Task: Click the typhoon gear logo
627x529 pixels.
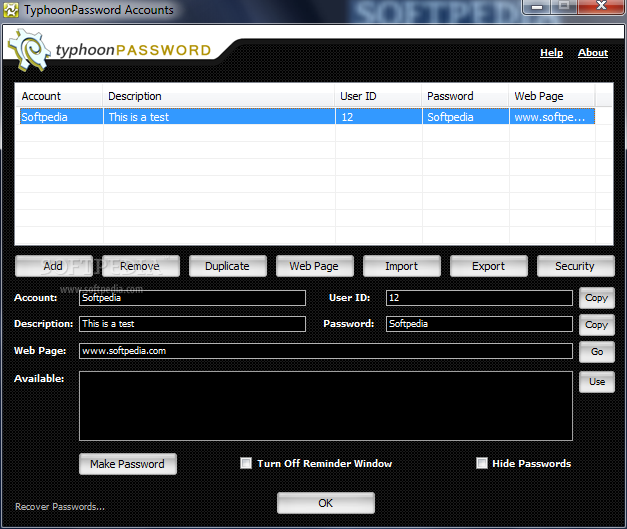Action: coord(30,50)
